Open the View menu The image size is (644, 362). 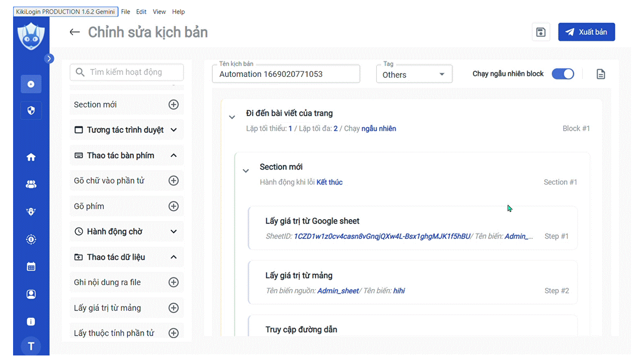pos(159,12)
